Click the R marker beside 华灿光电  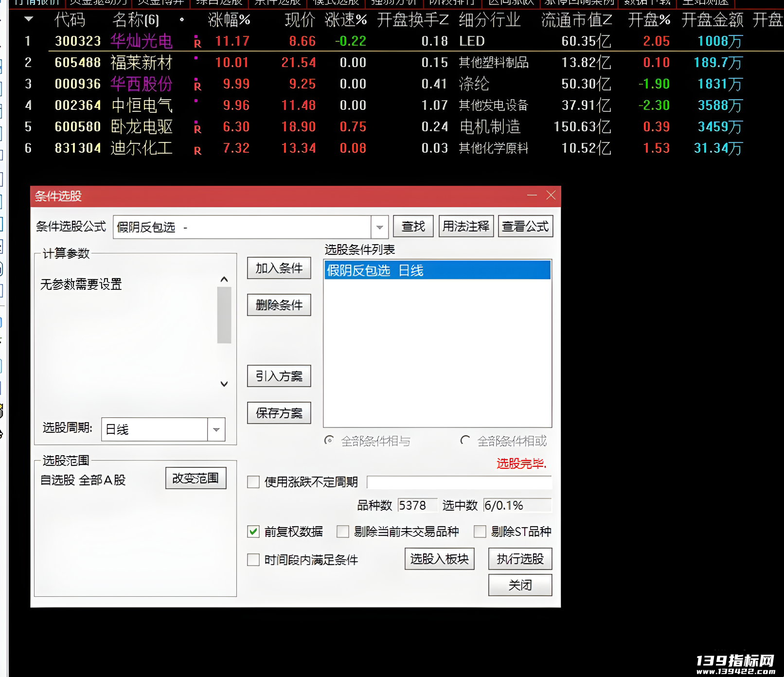tap(197, 42)
